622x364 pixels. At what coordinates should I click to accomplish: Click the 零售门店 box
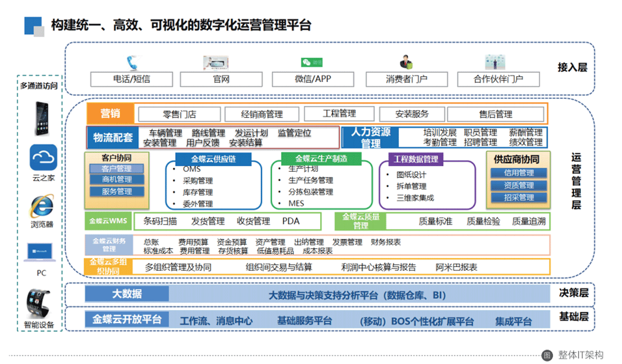click(x=179, y=114)
